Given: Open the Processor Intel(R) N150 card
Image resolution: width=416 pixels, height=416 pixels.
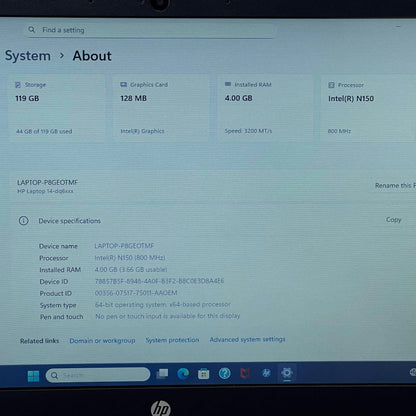Looking at the screenshot, I should click(368, 108).
